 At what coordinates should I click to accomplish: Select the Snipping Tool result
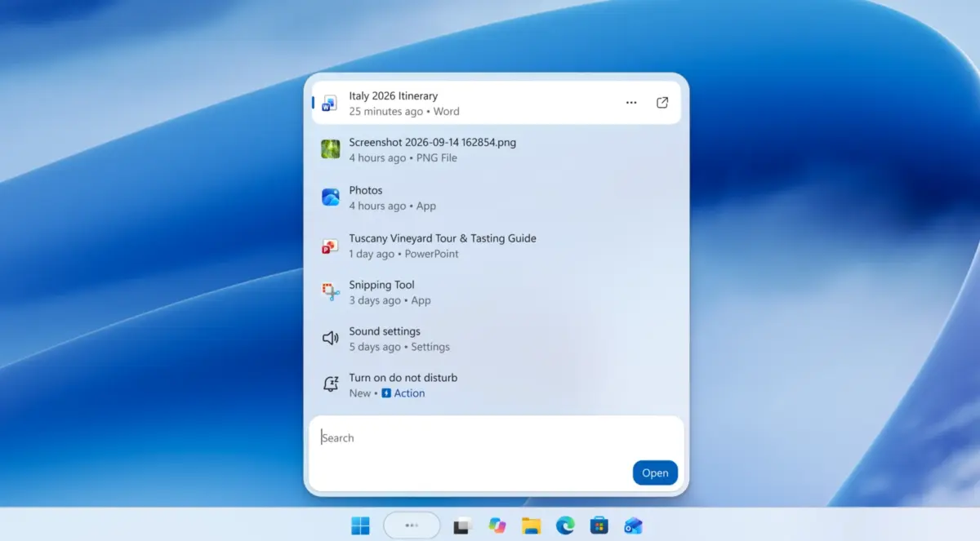[x=496, y=292]
